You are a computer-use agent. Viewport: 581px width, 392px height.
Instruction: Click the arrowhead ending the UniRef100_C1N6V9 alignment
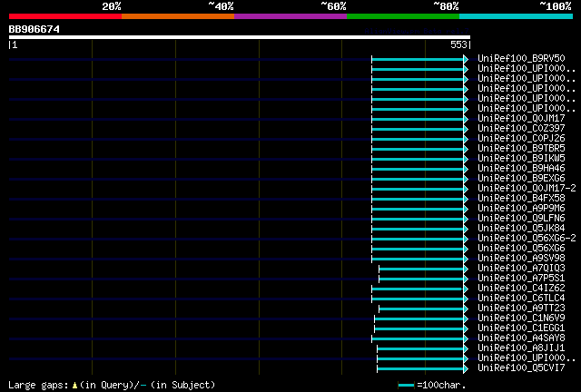[466, 319]
